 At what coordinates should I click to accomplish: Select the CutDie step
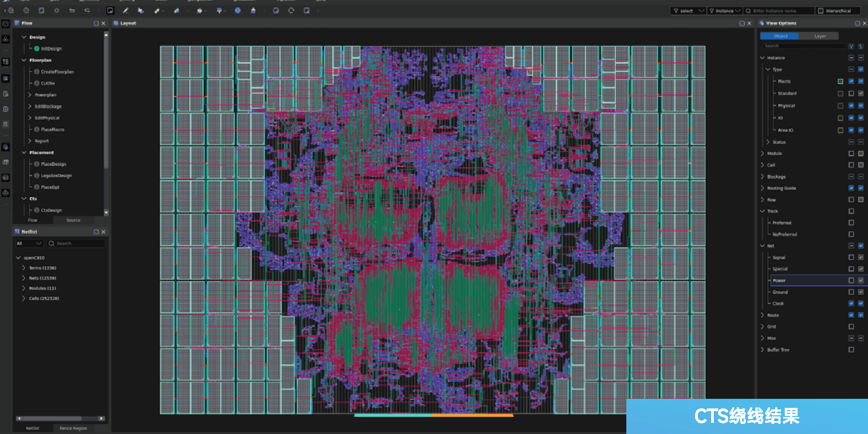click(47, 83)
